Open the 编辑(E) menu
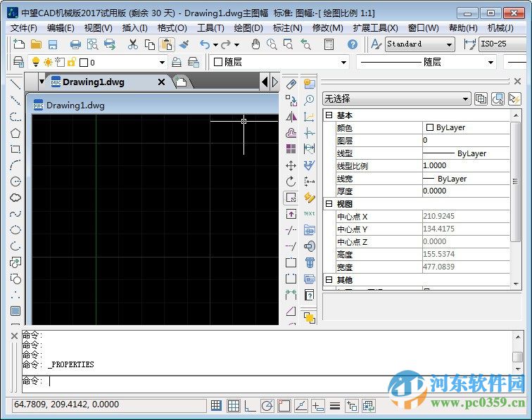 61,28
